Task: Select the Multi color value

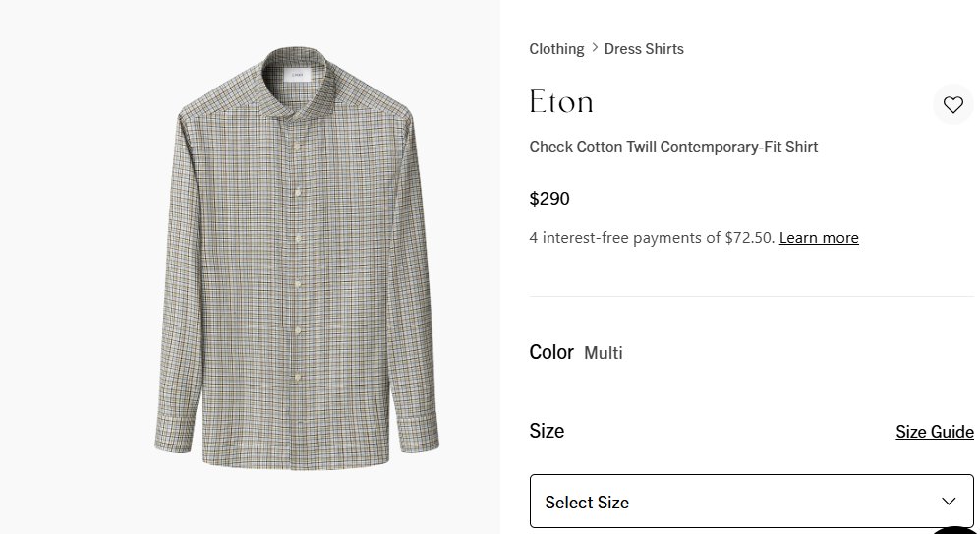Action: point(604,353)
